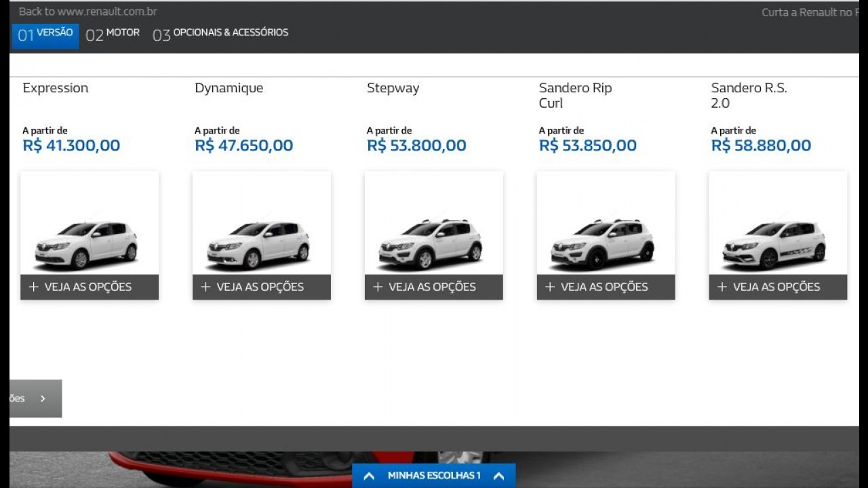This screenshot has height=488, width=868.
Task: Click right chevron on Minhas Escolhas bar
Action: click(x=498, y=476)
